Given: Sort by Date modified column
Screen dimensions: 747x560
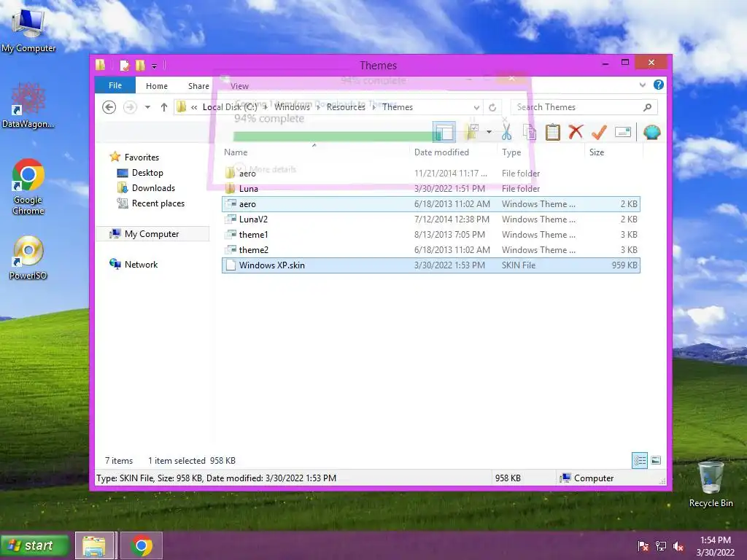Looking at the screenshot, I should [452, 152].
